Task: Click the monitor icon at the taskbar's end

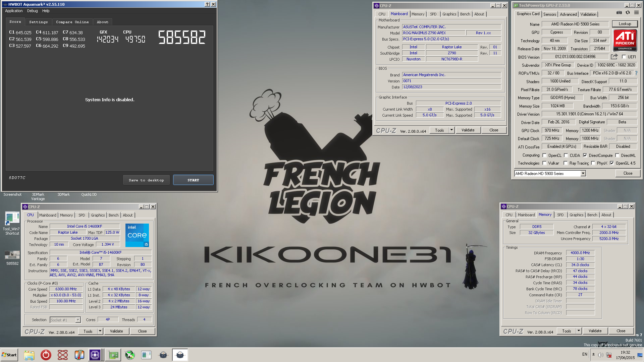Action: pos(640,355)
